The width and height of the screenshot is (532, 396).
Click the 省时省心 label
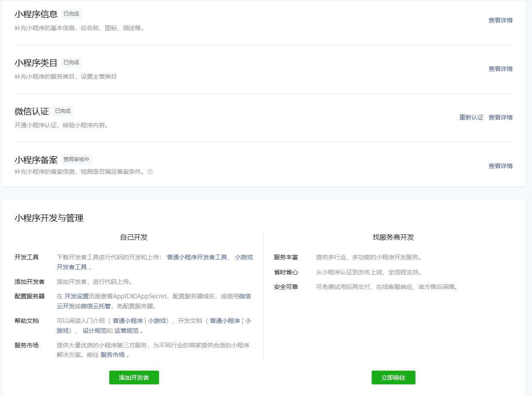point(286,272)
